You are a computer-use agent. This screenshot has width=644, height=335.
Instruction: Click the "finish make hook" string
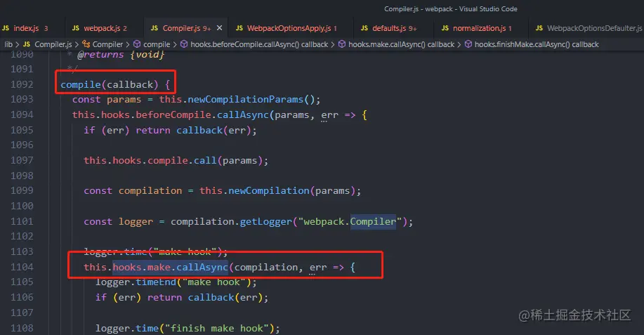tap(217, 328)
